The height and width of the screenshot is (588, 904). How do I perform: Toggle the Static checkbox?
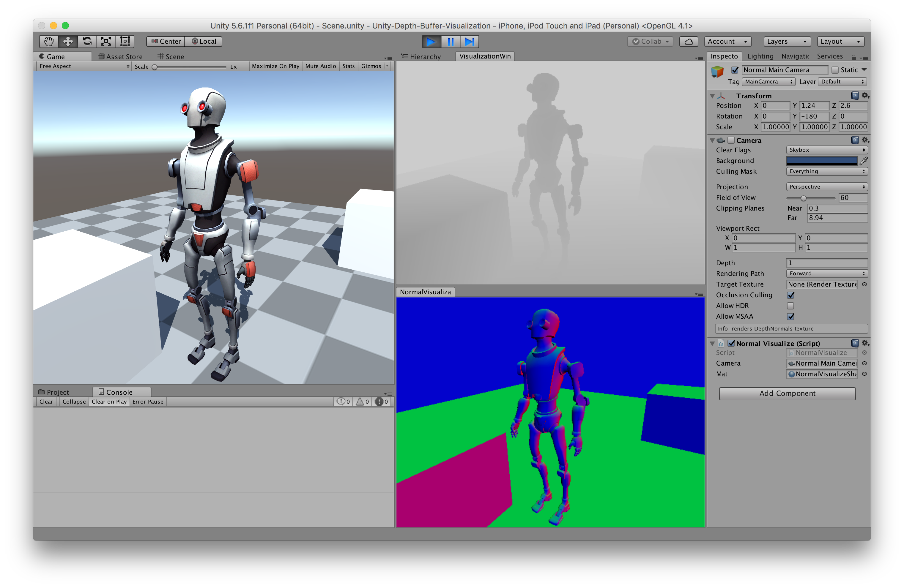pos(835,70)
